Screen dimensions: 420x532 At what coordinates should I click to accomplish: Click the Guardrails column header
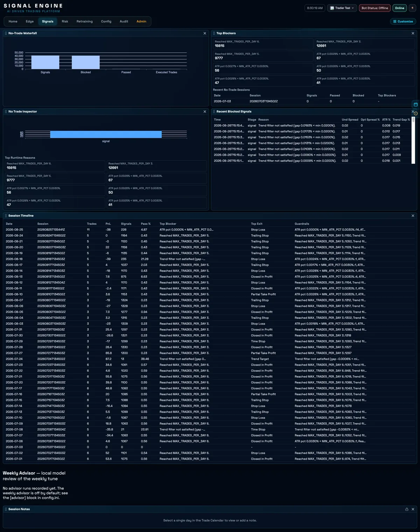pyautogui.click(x=302, y=224)
